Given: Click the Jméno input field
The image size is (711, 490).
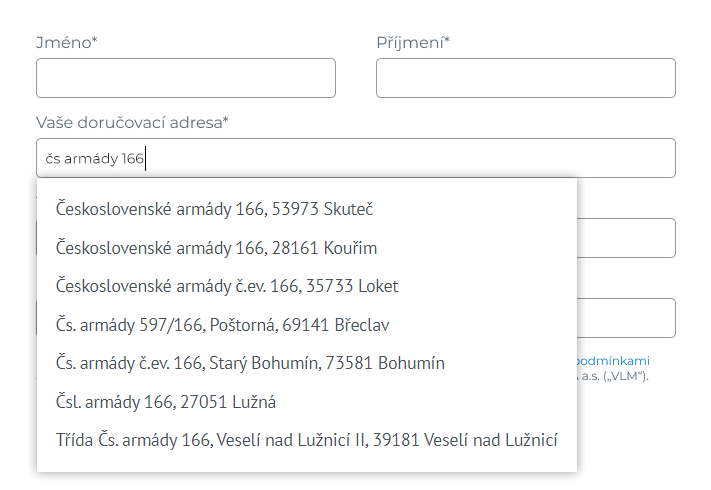Looking at the screenshot, I should click(x=185, y=78).
